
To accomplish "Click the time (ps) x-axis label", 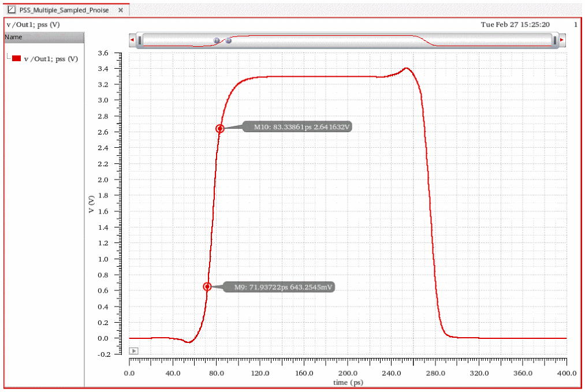I will tap(347, 383).
